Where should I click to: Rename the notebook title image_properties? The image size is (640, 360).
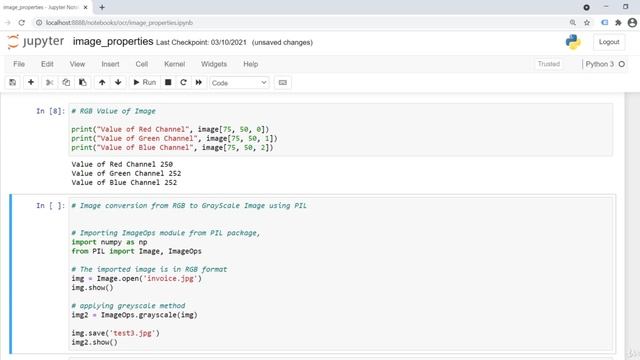(113, 42)
